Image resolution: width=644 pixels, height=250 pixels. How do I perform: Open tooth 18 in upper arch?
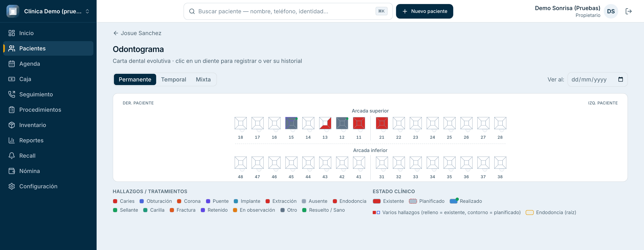click(x=240, y=123)
